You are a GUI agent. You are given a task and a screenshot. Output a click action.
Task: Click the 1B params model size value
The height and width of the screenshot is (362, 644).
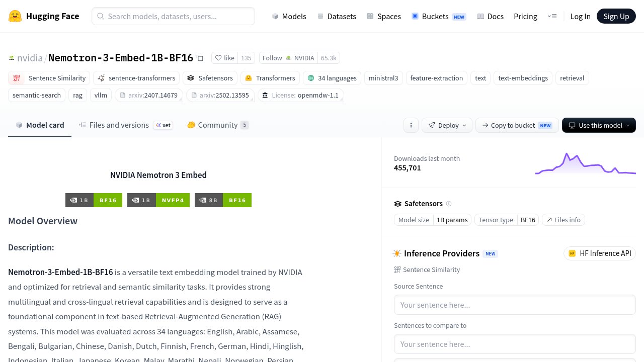452,220
